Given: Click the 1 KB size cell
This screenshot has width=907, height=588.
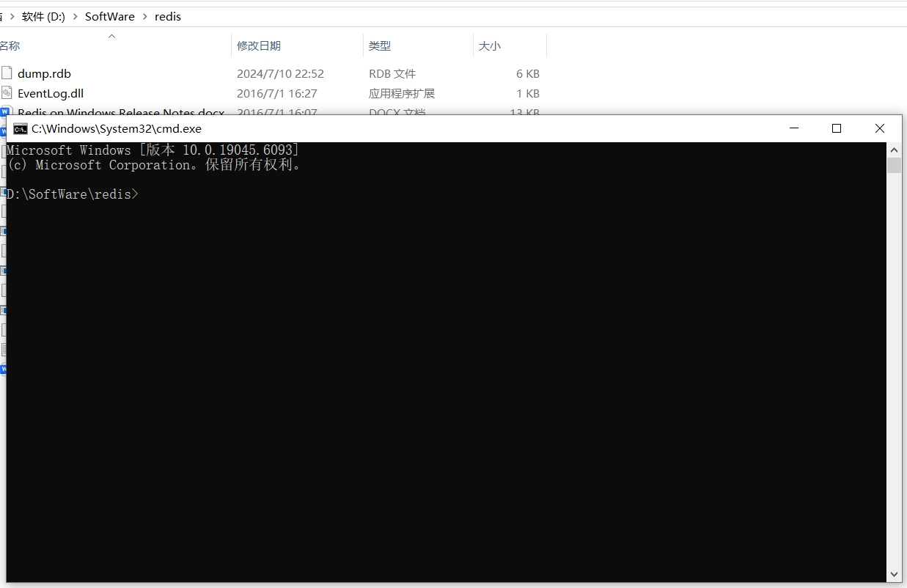Looking at the screenshot, I should [x=528, y=93].
